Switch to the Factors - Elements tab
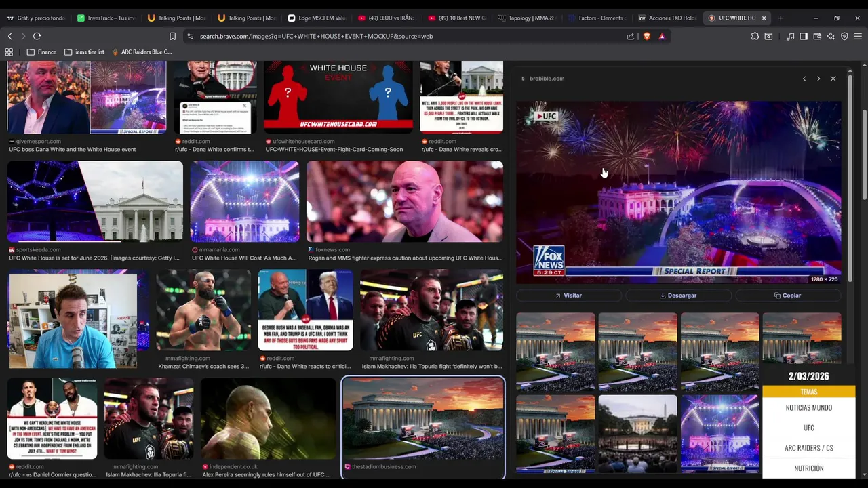The image size is (868, 488). pyautogui.click(x=597, y=18)
